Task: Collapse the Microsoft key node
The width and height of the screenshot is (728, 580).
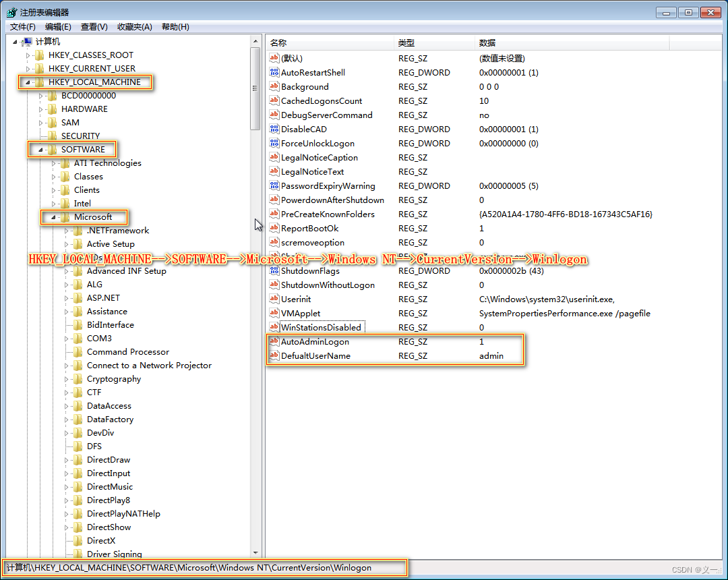Action: (x=53, y=217)
